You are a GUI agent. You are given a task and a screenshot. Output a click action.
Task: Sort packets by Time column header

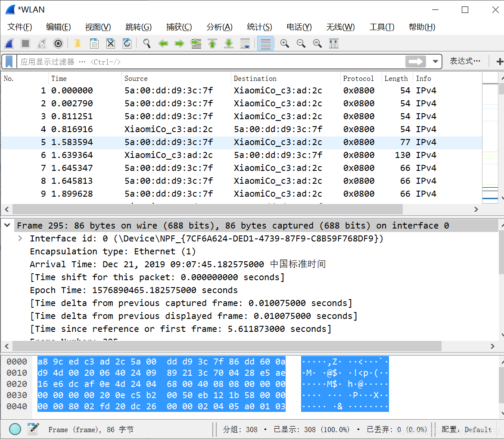point(85,79)
